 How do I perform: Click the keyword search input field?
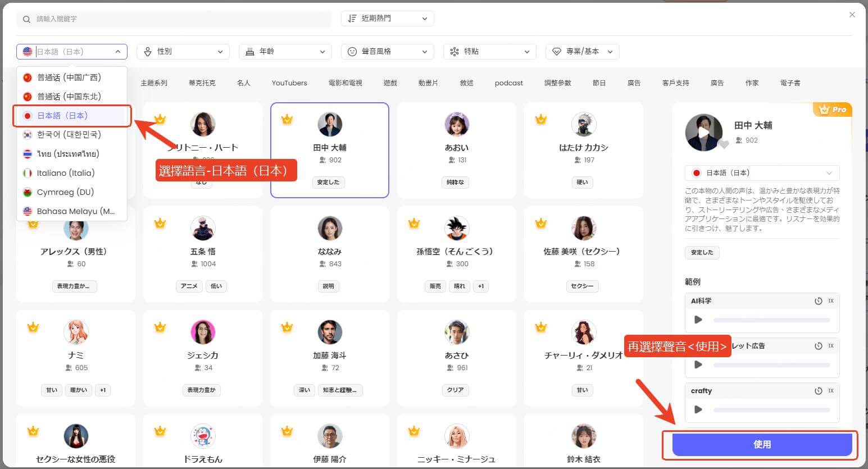tap(174, 19)
